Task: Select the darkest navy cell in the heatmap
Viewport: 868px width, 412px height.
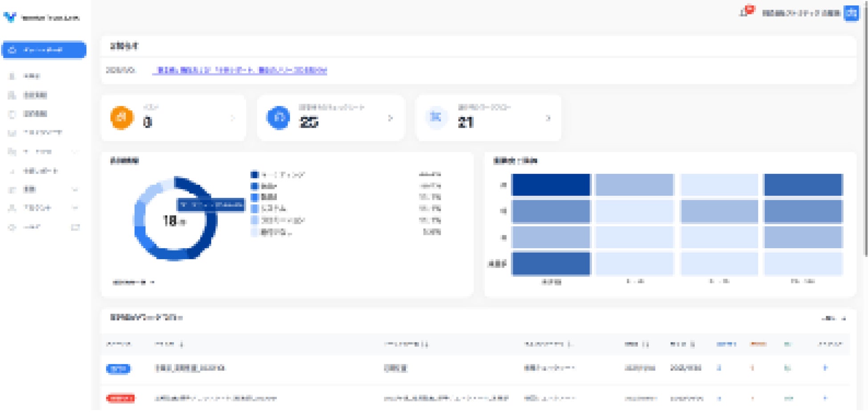Action: 551,185
